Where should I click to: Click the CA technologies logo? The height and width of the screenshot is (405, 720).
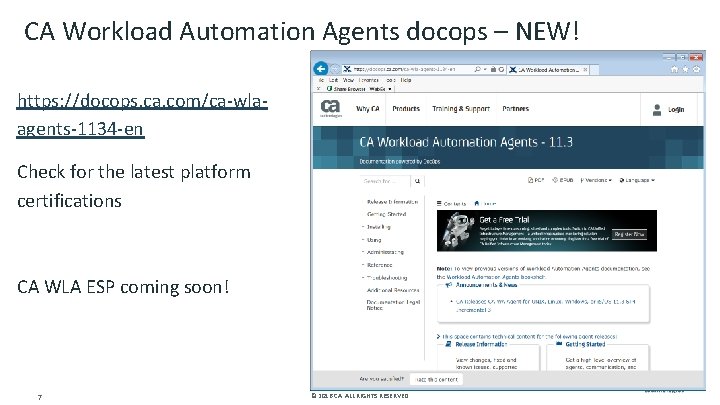coord(331,108)
